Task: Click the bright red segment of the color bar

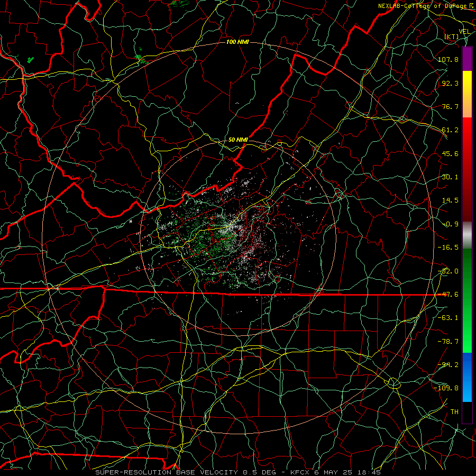Action: 467,141
